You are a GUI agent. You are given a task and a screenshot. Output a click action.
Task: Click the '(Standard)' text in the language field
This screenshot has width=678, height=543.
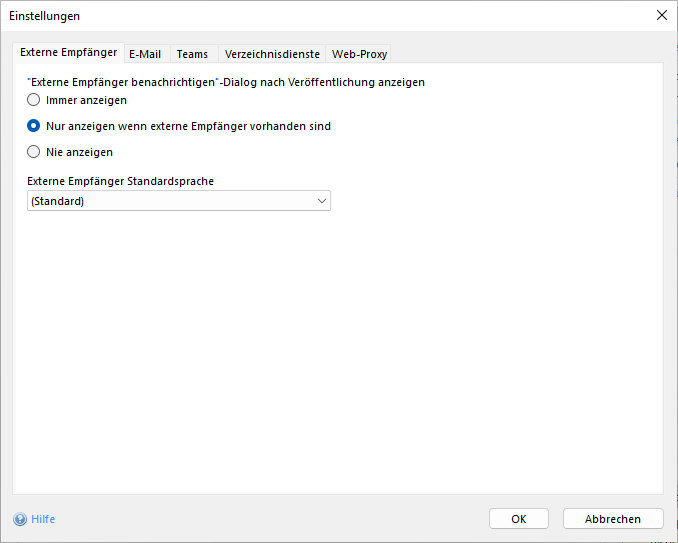pyautogui.click(x=57, y=201)
